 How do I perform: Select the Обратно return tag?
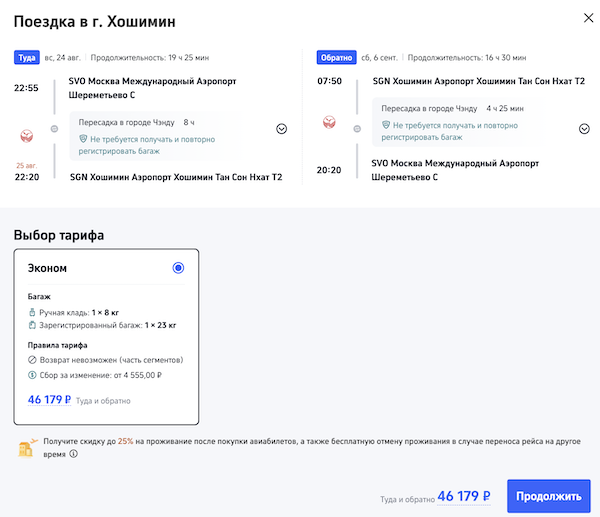[x=335, y=57]
